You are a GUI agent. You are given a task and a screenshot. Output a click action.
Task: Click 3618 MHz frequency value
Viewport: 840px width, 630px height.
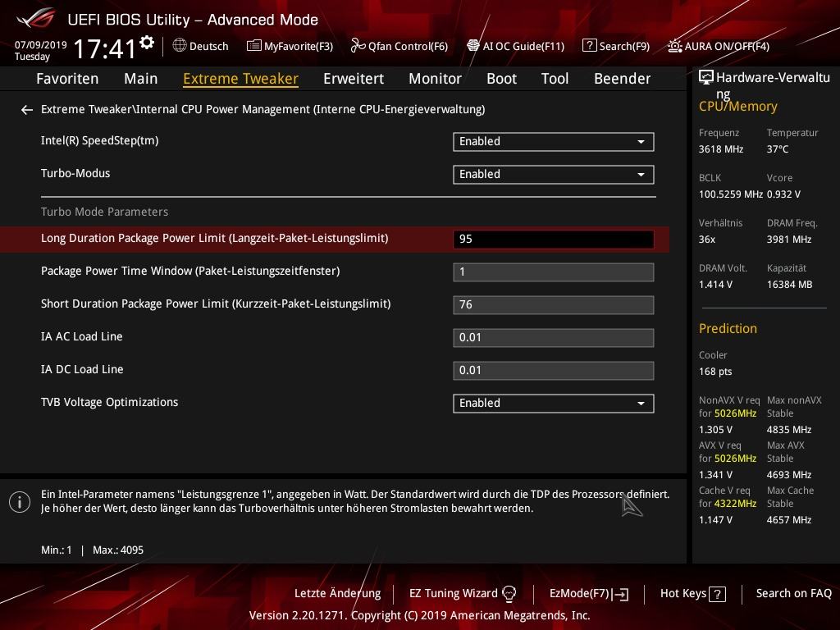coord(721,149)
